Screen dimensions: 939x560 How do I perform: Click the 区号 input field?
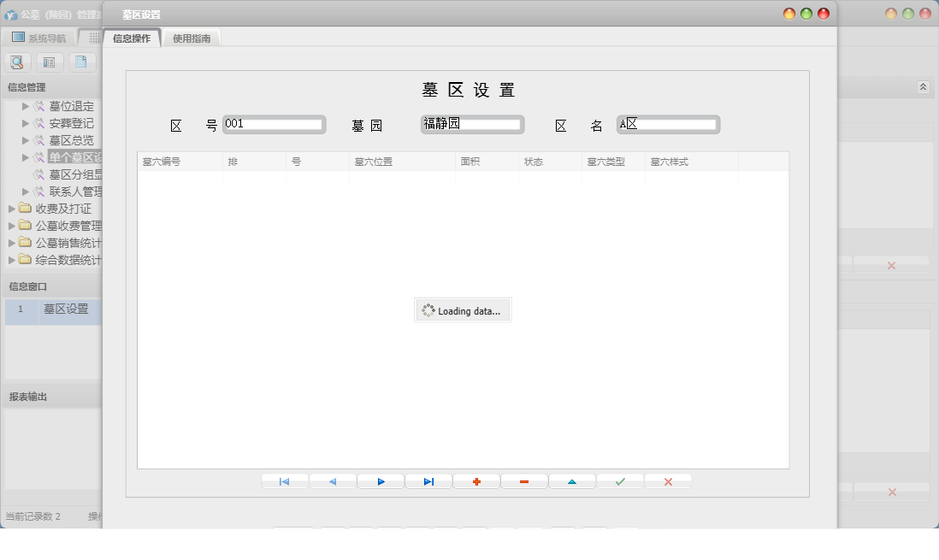[274, 125]
